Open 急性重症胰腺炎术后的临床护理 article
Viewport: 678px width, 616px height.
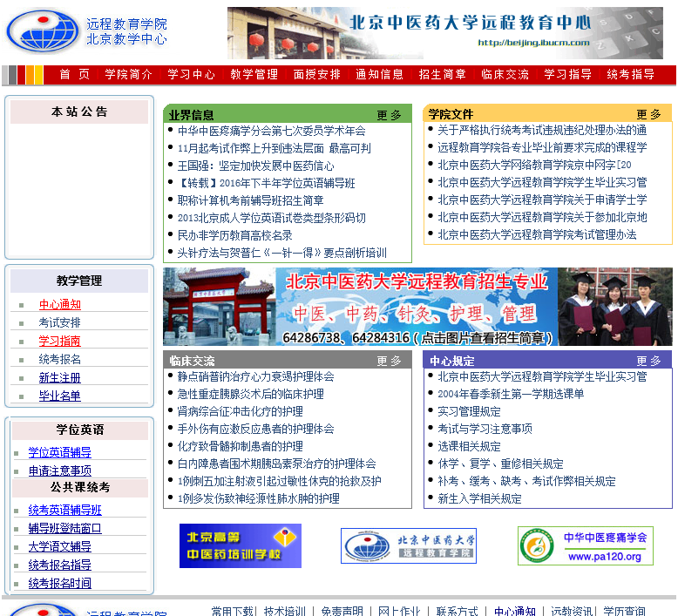pos(251,394)
